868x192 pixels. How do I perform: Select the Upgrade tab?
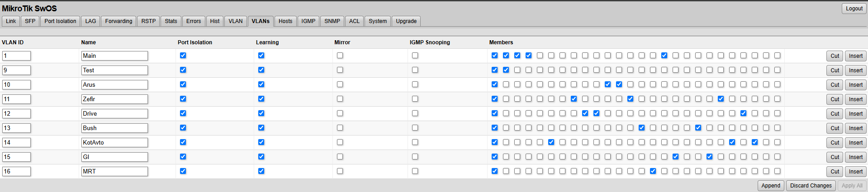[406, 21]
